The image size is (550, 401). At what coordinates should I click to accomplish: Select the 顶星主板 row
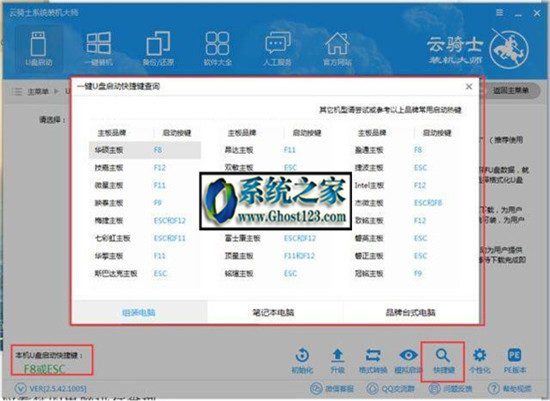[x=275, y=256]
